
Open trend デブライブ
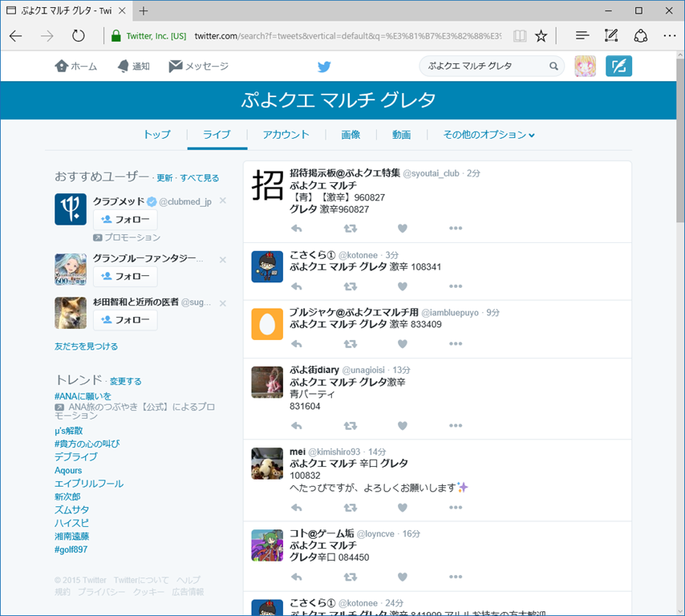tap(76, 457)
